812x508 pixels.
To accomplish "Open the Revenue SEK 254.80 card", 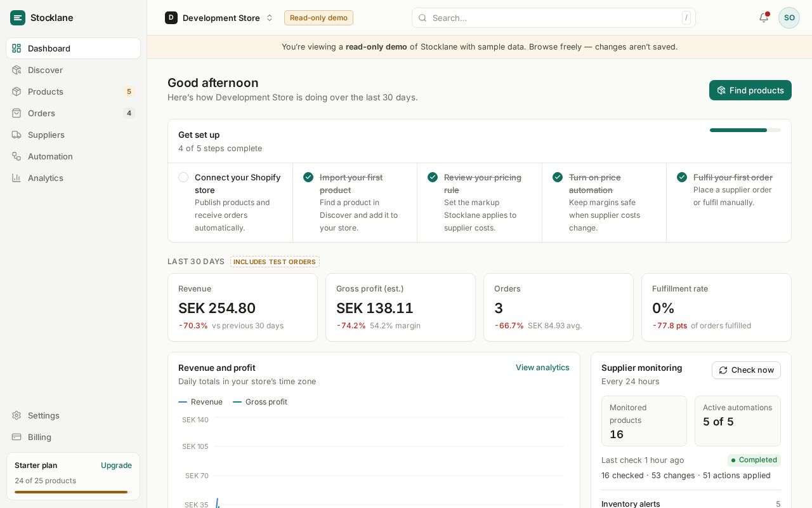I will click(242, 307).
